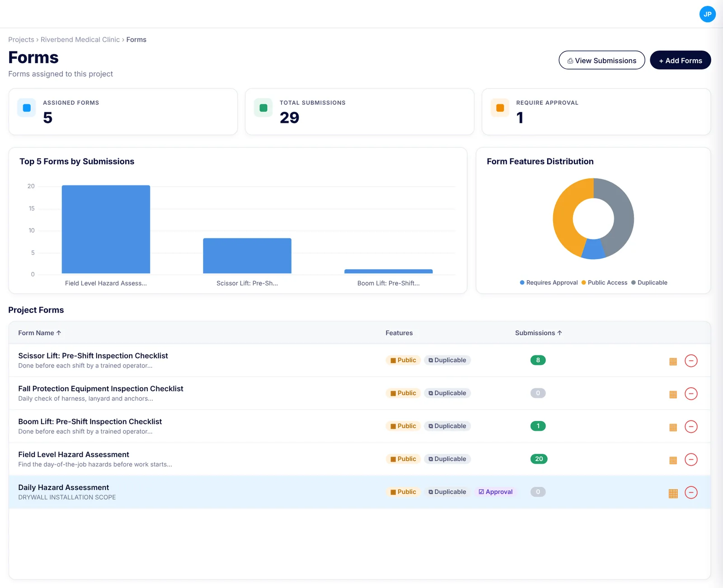Viewport: 723px width, 588px height.
Task: Toggle Public Access legend entry
Action: pos(604,283)
